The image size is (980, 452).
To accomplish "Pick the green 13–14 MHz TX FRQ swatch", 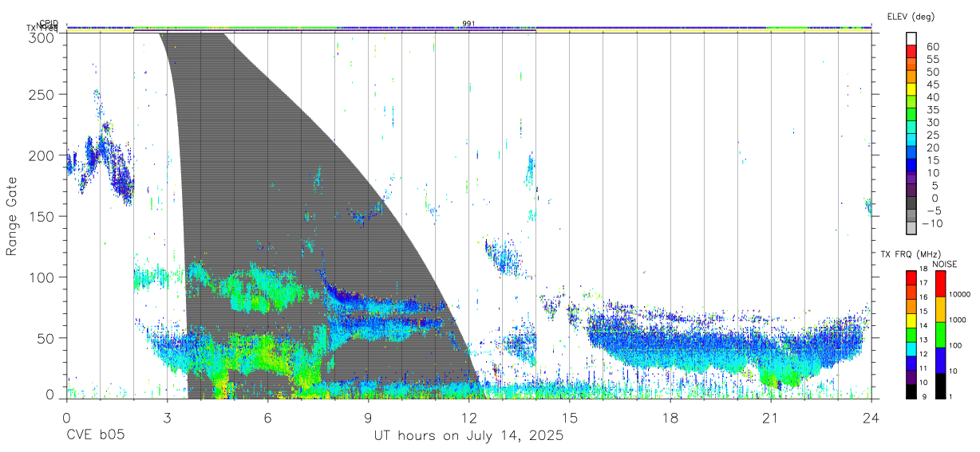I will 911,333.
